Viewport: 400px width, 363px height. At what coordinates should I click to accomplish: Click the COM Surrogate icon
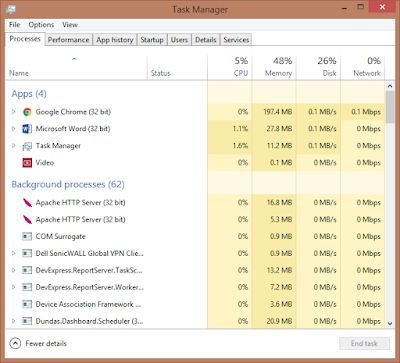(x=27, y=237)
